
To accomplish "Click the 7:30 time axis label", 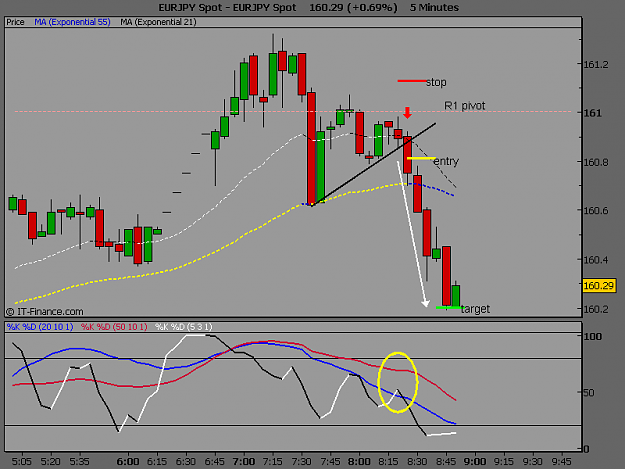I will point(301,462).
